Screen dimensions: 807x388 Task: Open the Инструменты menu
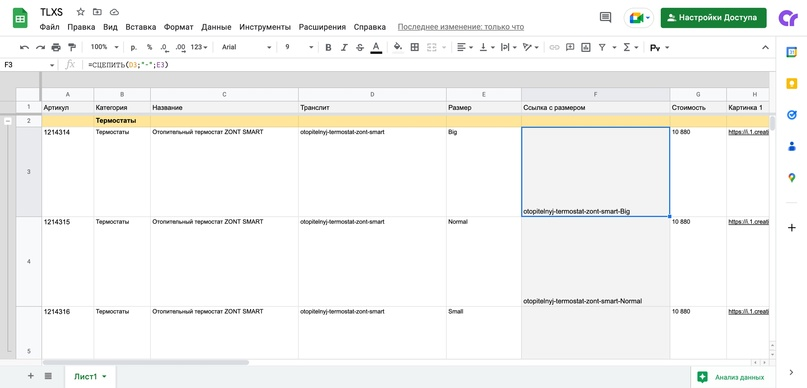[x=265, y=27]
